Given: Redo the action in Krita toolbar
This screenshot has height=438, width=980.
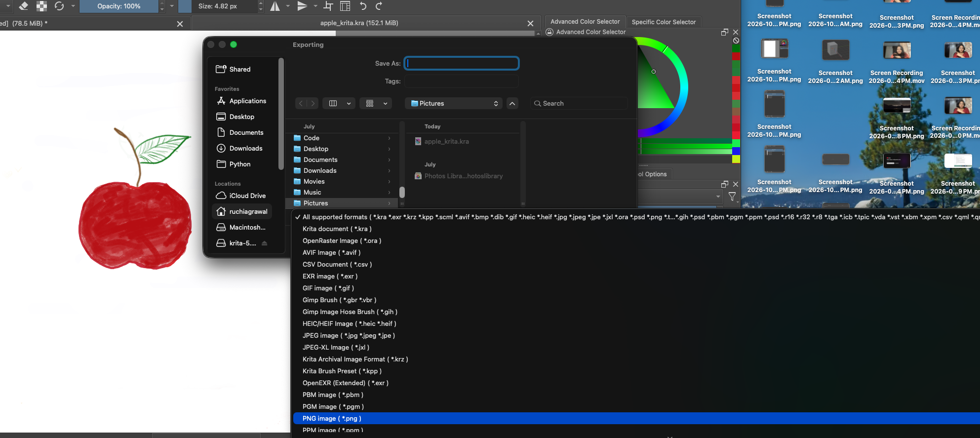Looking at the screenshot, I should (x=379, y=6).
